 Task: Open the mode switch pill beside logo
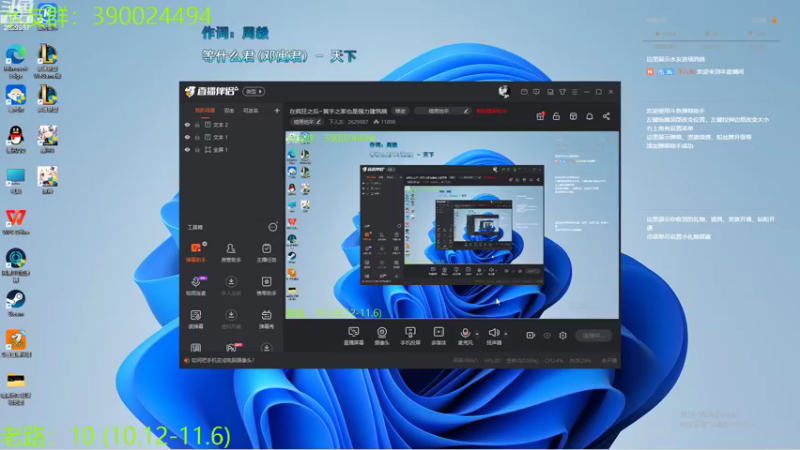point(254,92)
